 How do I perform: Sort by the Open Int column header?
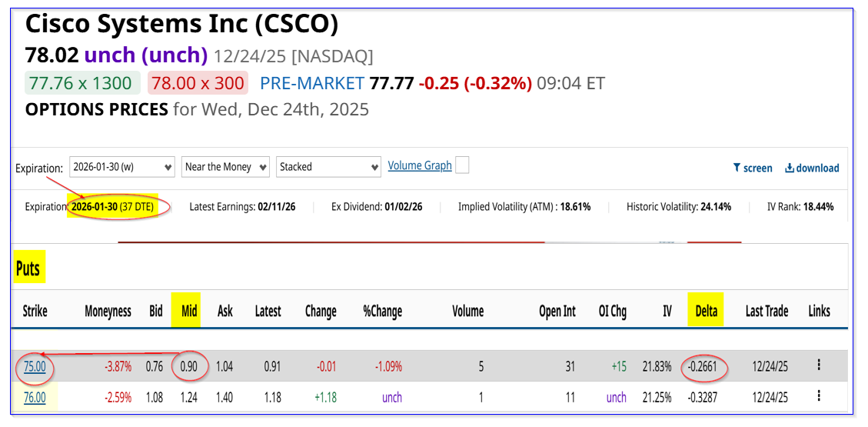[557, 312]
